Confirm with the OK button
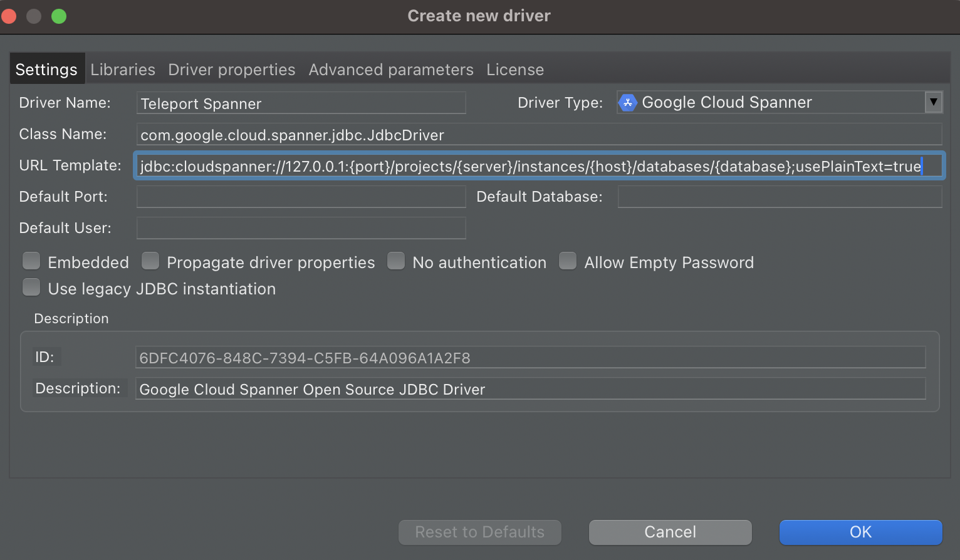The image size is (960, 560). 860,532
